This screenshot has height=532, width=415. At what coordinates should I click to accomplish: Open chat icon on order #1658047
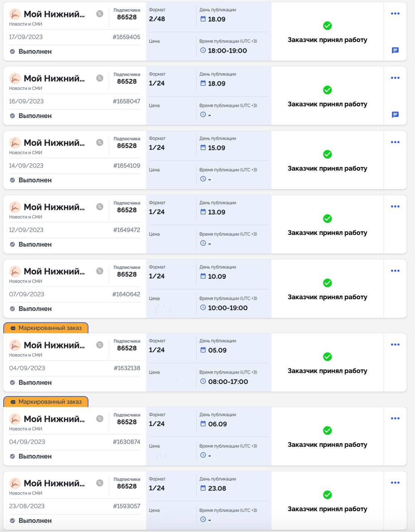point(395,115)
